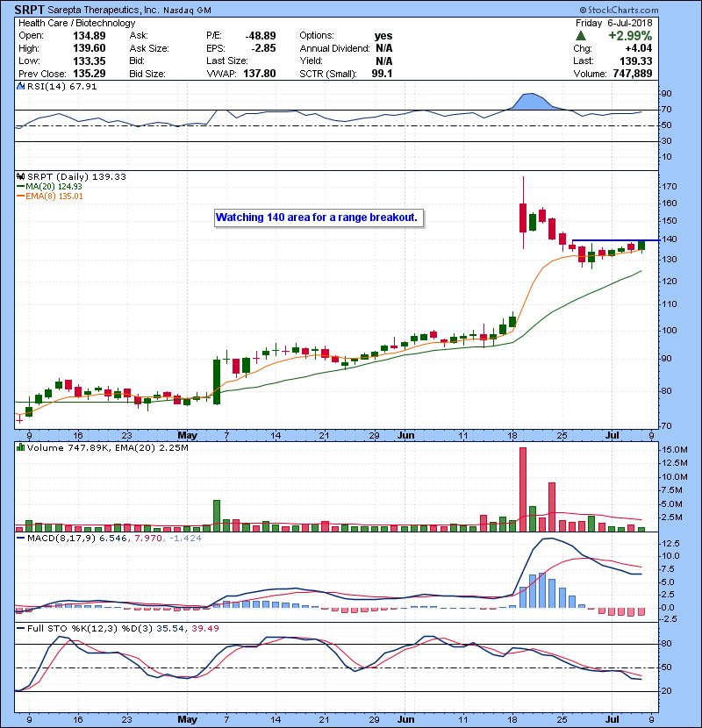Click the candlestick icon beside SRPT (Daily)
The image size is (702, 728).
(x=21, y=176)
